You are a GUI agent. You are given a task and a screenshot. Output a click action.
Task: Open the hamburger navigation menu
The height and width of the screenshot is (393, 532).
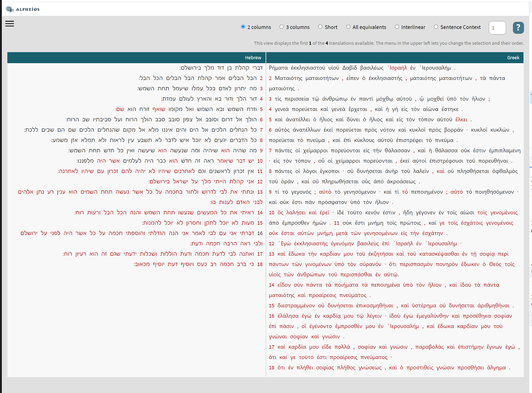(9, 24)
